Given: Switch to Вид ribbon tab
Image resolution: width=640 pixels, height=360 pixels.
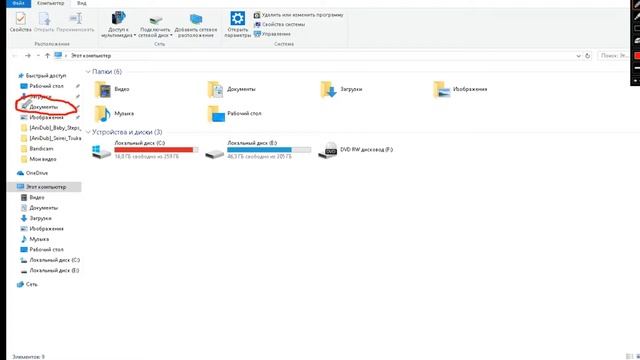Looking at the screenshot, I should tap(82, 3).
